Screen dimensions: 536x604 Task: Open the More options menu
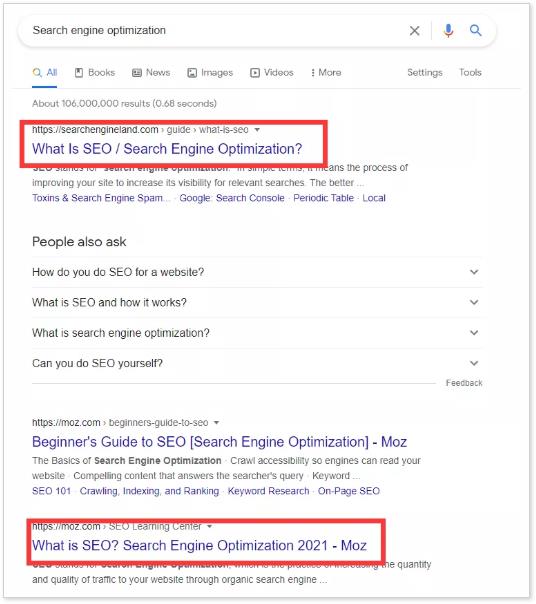[326, 72]
